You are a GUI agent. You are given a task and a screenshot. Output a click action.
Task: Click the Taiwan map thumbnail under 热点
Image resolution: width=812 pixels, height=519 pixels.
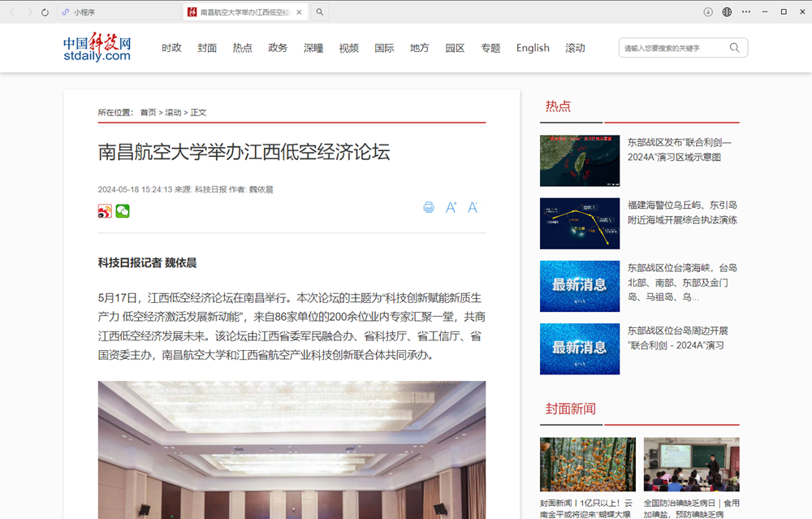(x=579, y=160)
